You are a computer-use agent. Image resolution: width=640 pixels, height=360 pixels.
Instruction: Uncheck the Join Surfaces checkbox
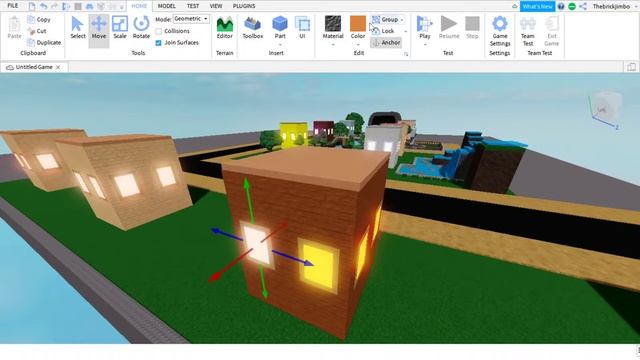click(x=158, y=42)
